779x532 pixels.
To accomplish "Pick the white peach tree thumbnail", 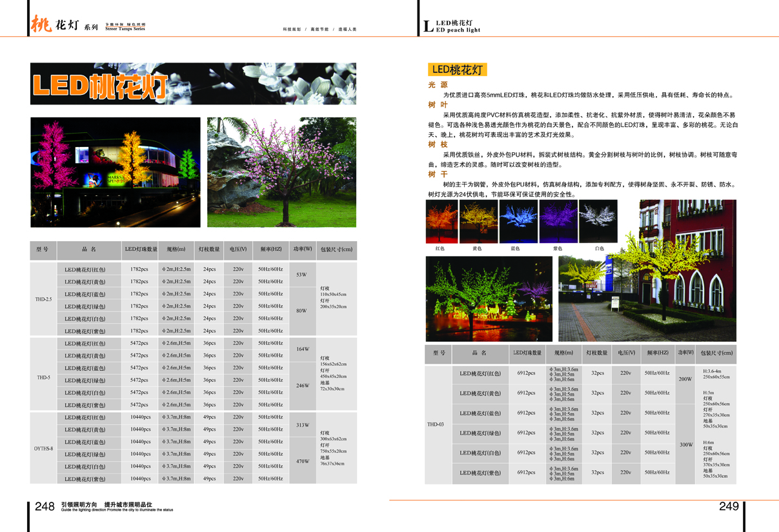I will (x=598, y=221).
